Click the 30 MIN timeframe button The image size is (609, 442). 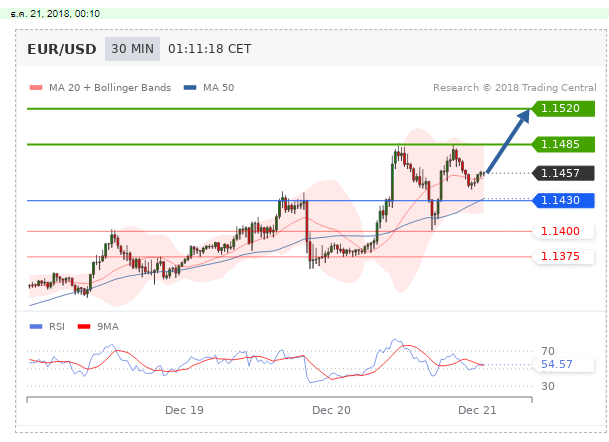132,49
